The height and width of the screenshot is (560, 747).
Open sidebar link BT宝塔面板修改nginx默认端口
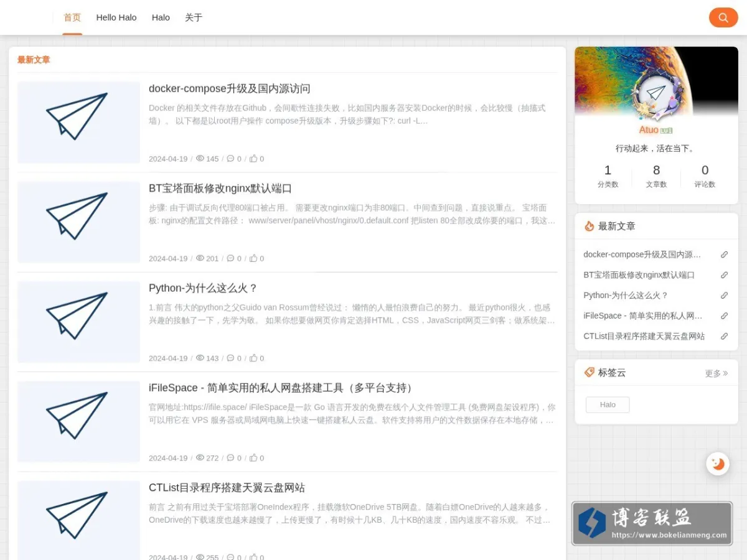click(x=639, y=275)
